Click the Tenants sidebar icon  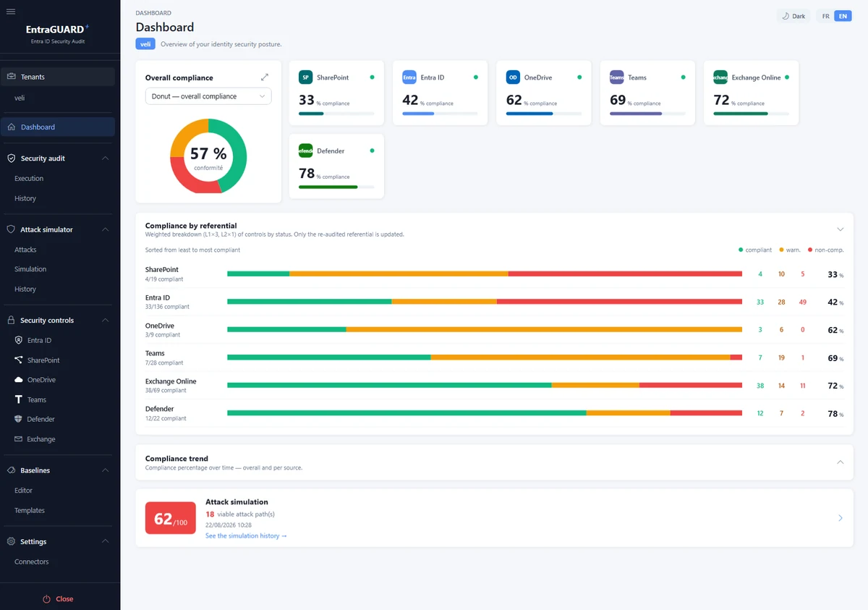(x=11, y=77)
